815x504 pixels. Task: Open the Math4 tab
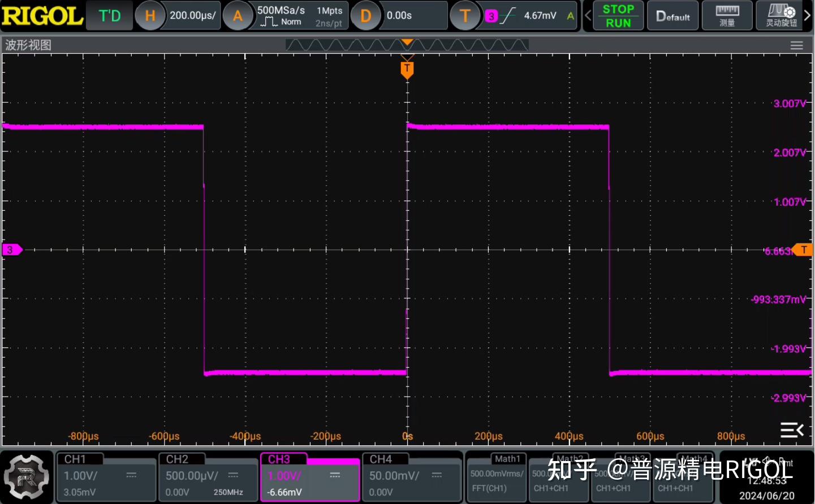click(x=695, y=459)
